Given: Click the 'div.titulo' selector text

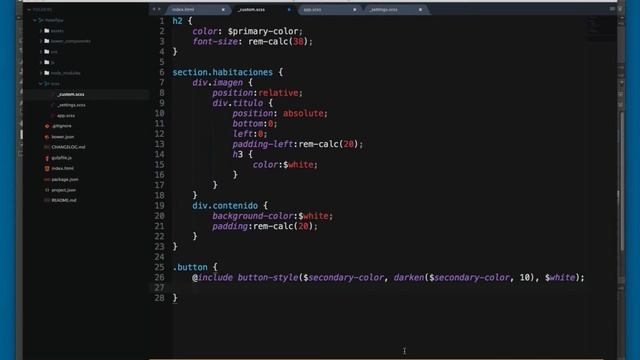Looking at the screenshot, I should pyautogui.click(x=238, y=103).
